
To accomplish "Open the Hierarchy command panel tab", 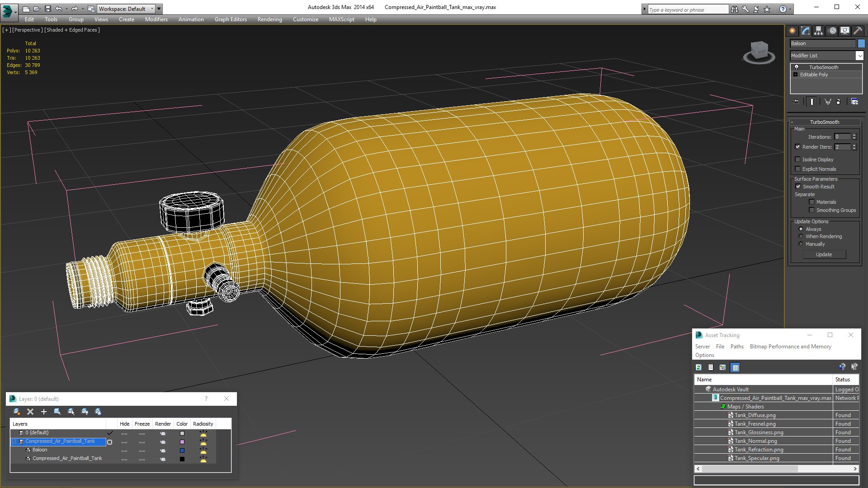I will (x=818, y=31).
